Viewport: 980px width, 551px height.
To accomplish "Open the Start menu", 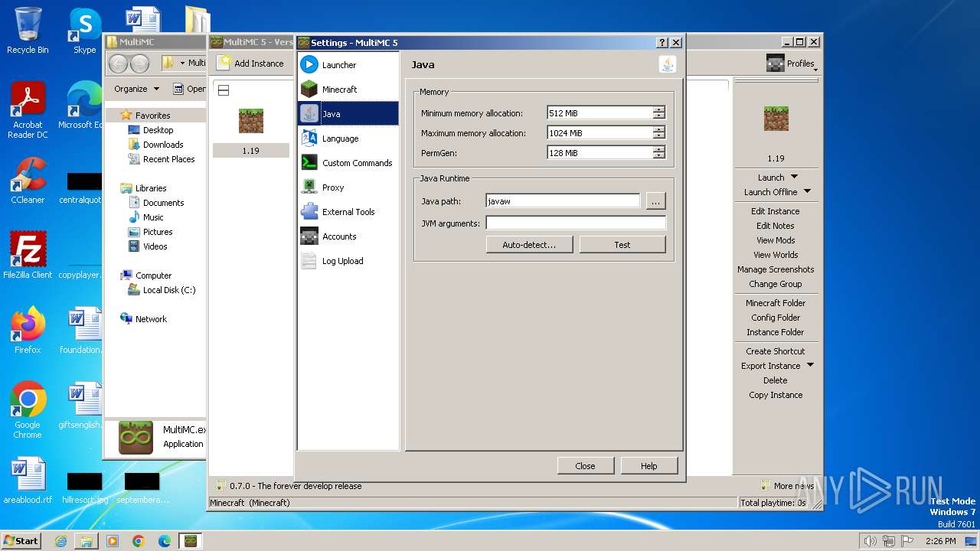I will (x=21, y=541).
